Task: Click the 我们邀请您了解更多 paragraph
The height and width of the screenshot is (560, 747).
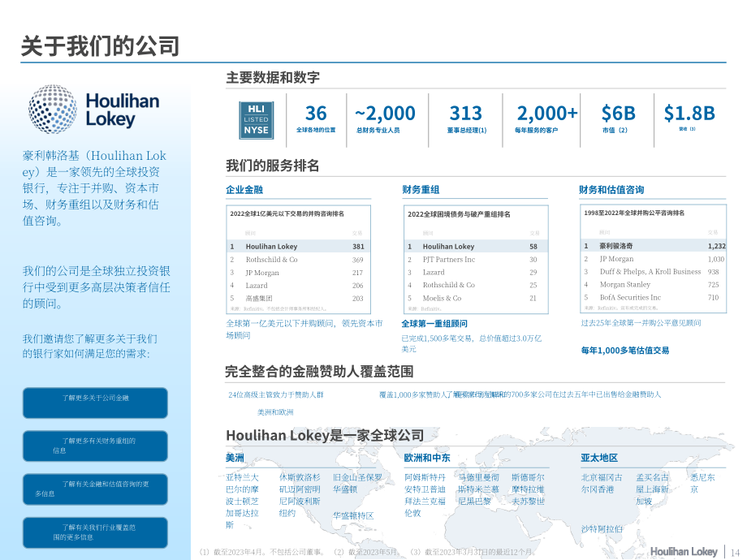Action: coord(90,347)
